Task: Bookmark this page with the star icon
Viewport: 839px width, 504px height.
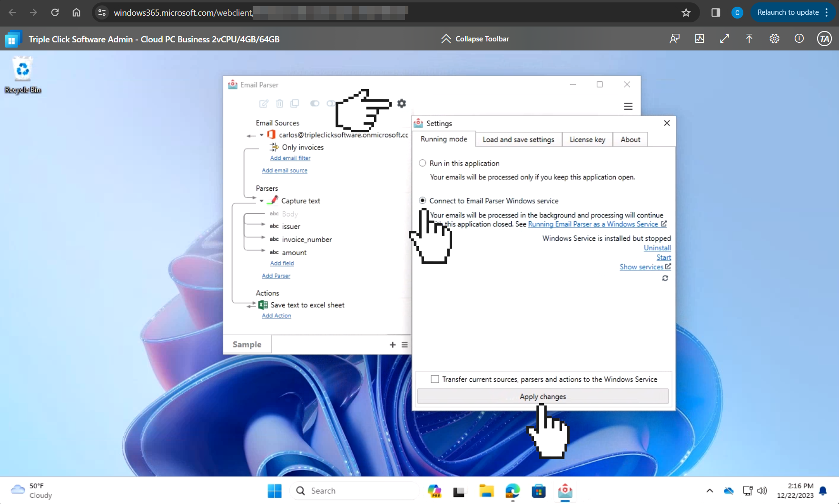Action: point(686,12)
